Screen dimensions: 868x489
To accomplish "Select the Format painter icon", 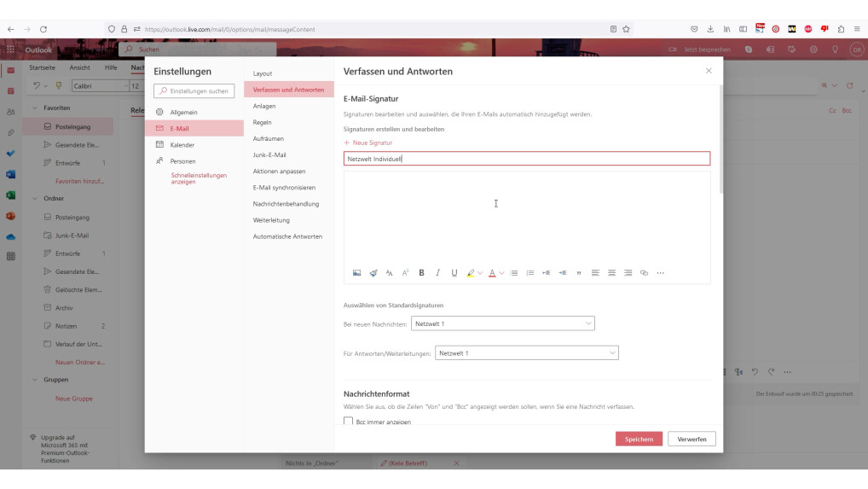I will (x=373, y=273).
